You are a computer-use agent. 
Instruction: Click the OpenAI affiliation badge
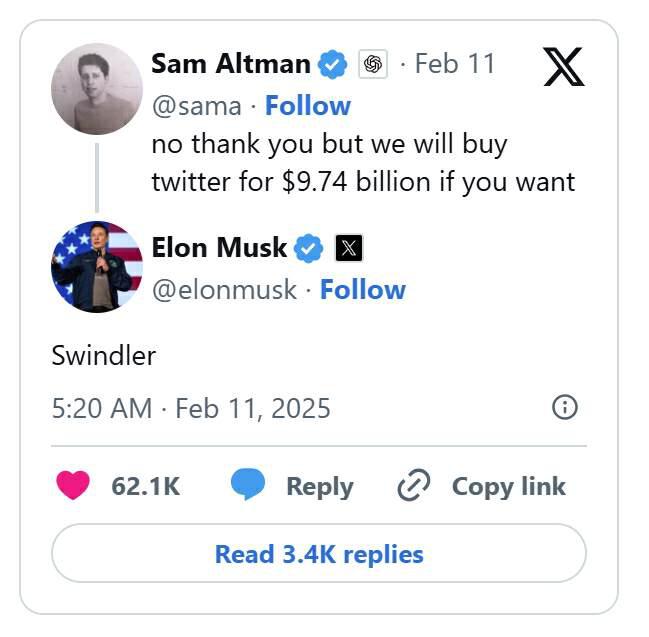click(373, 65)
